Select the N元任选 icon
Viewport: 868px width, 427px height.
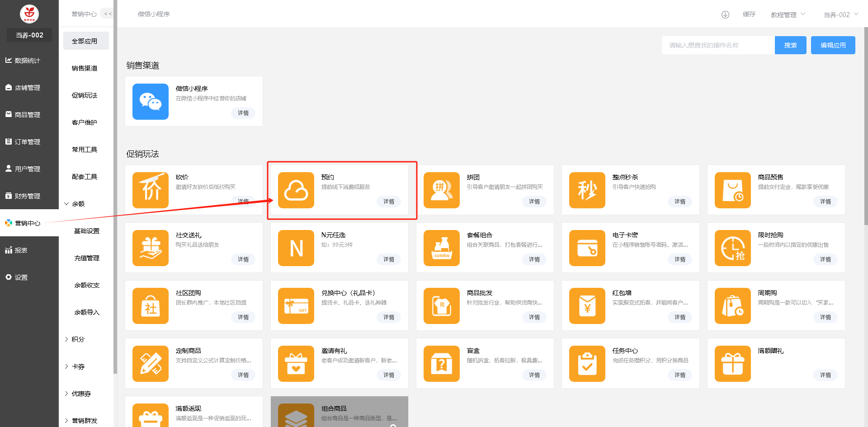296,248
